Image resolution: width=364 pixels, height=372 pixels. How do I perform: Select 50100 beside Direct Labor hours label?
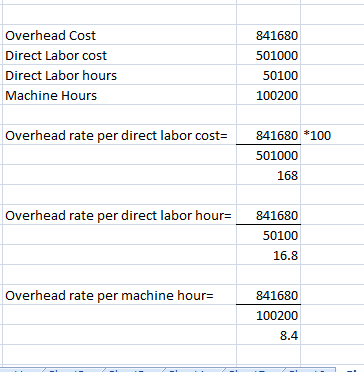(268, 75)
